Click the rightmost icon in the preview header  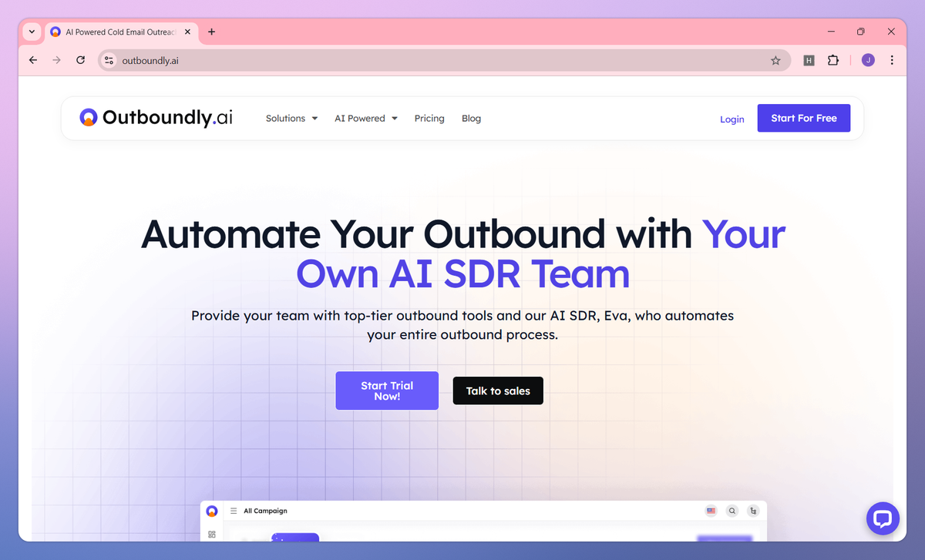pyautogui.click(x=753, y=511)
